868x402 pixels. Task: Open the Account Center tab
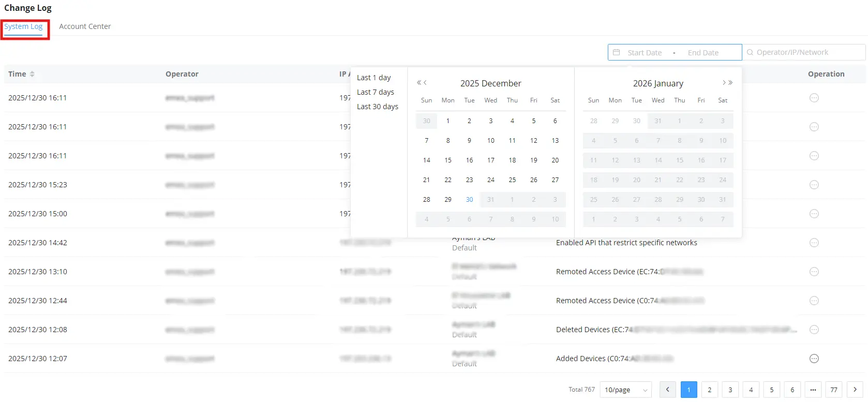point(85,26)
